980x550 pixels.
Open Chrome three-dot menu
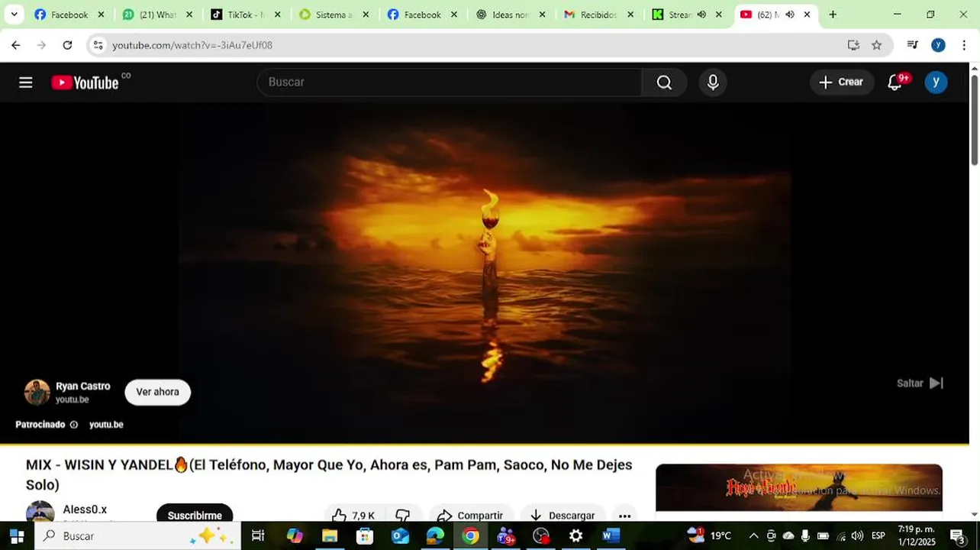tap(964, 45)
